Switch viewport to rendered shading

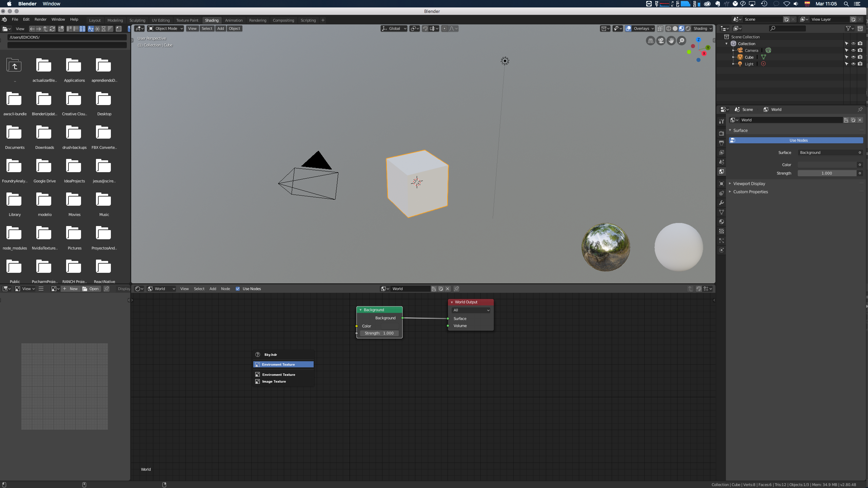point(688,28)
